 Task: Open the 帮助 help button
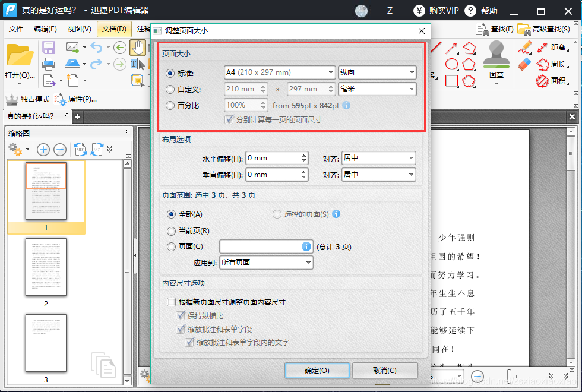pyautogui.click(x=481, y=11)
